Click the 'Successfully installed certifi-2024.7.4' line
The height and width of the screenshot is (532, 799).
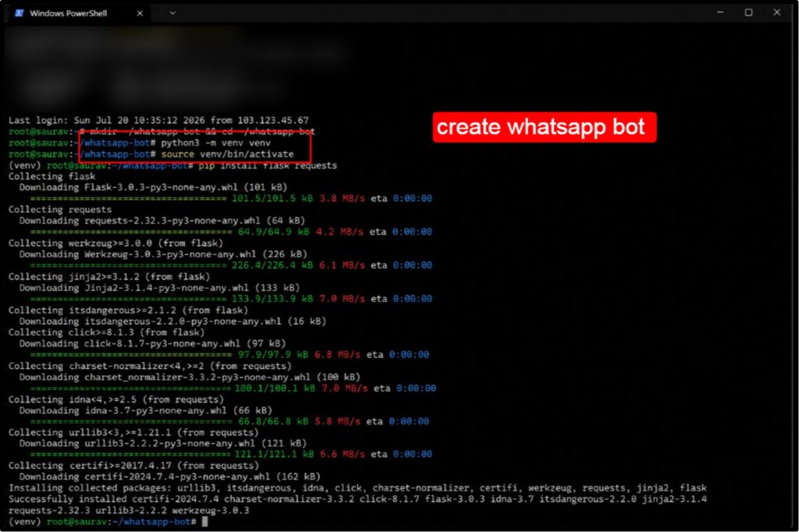[357, 499]
